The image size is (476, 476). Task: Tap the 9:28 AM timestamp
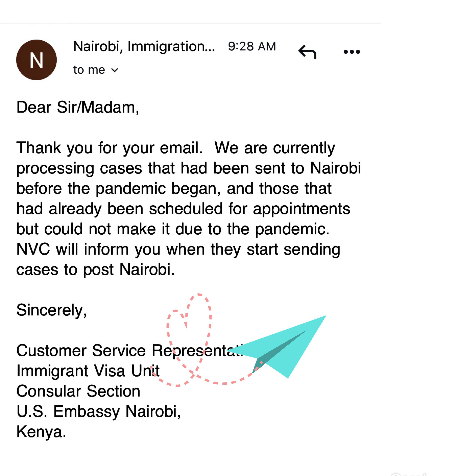[252, 46]
